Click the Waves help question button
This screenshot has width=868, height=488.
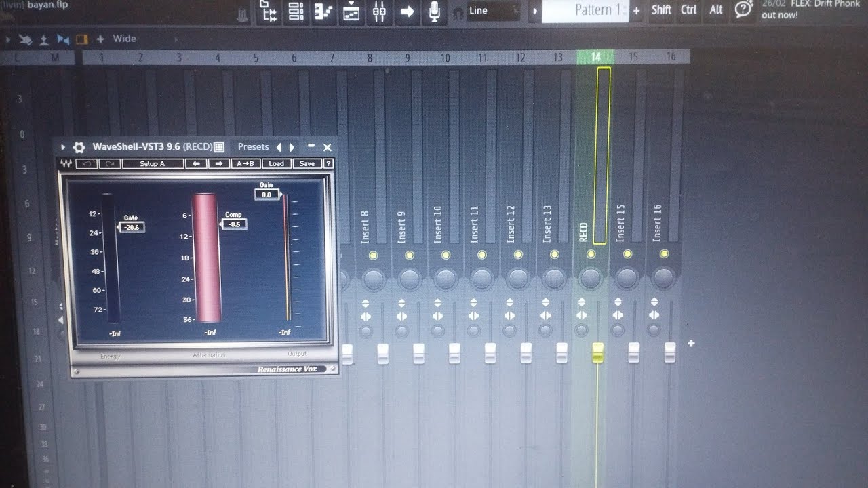329,164
